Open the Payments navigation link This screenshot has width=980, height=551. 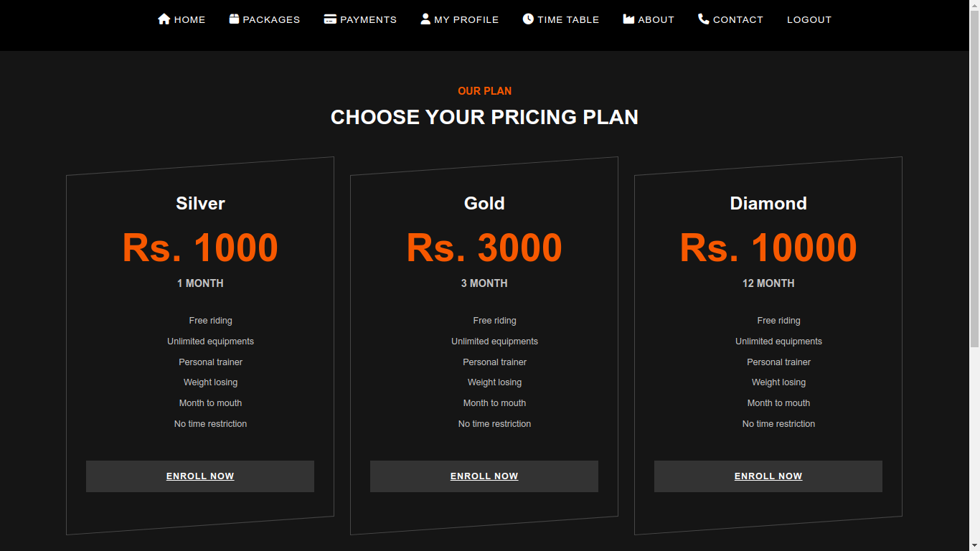(x=368, y=20)
